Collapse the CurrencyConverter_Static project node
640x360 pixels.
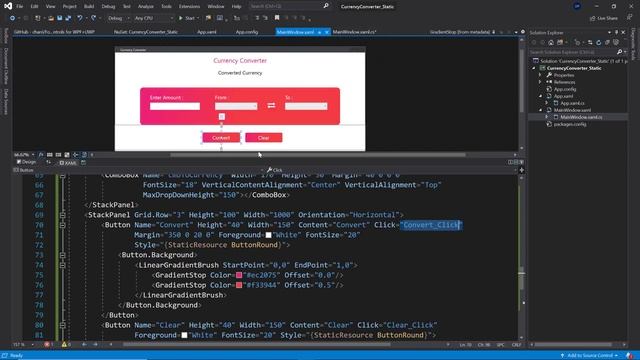click(x=534, y=68)
